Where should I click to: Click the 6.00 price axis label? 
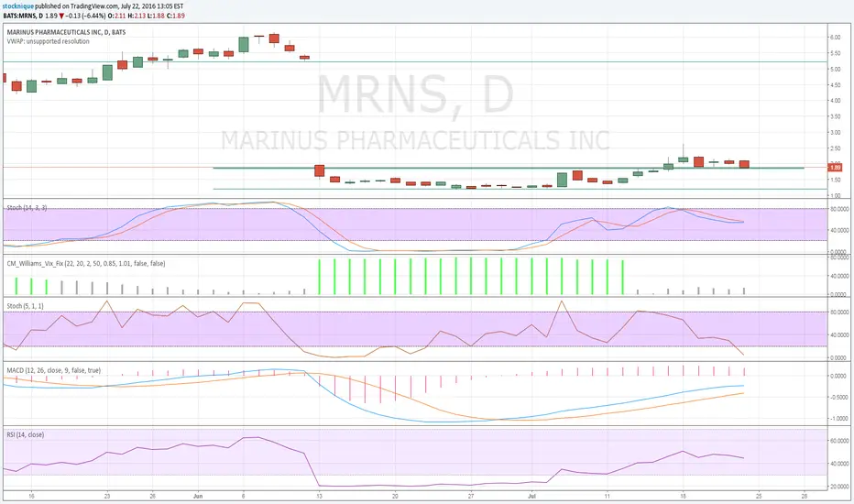coord(835,38)
